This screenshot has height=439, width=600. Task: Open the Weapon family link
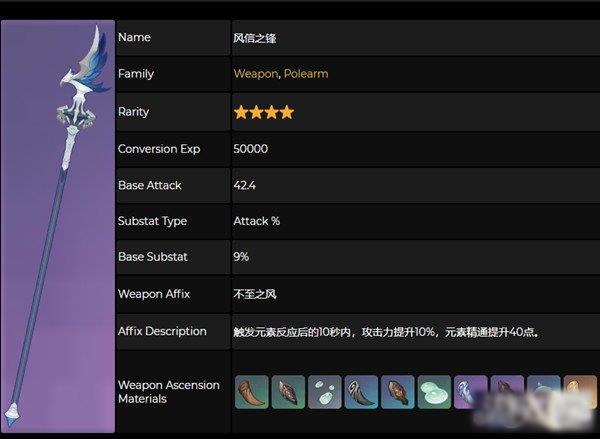click(x=256, y=73)
